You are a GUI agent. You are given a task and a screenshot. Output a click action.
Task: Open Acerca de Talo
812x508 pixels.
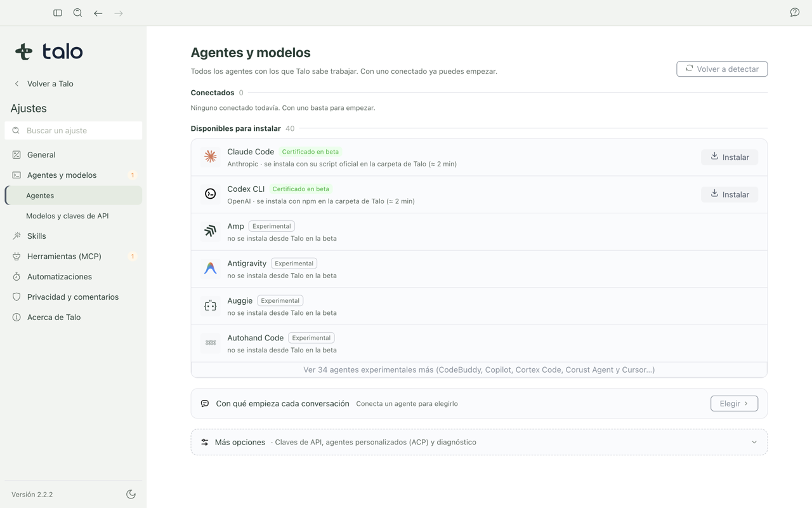[74, 317]
